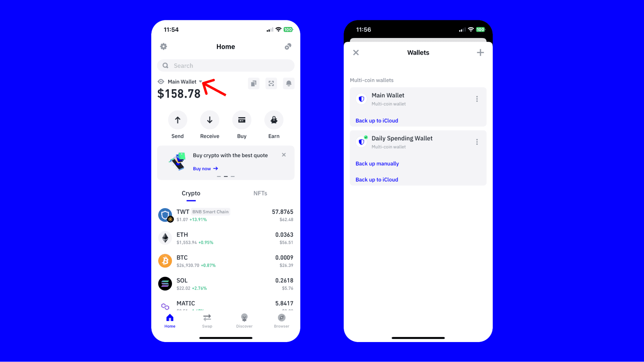Screen dimensions: 644x362
Task: Tap the Settings gear icon
Action: tap(163, 46)
